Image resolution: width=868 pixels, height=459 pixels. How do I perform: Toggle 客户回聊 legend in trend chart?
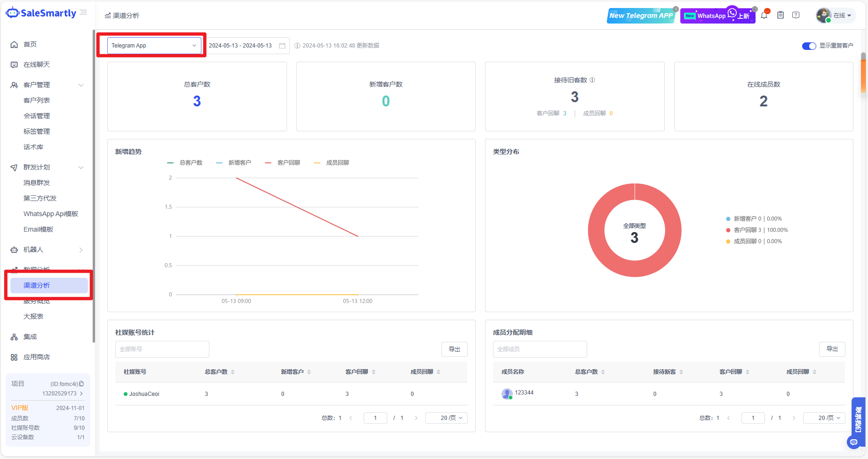283,163
